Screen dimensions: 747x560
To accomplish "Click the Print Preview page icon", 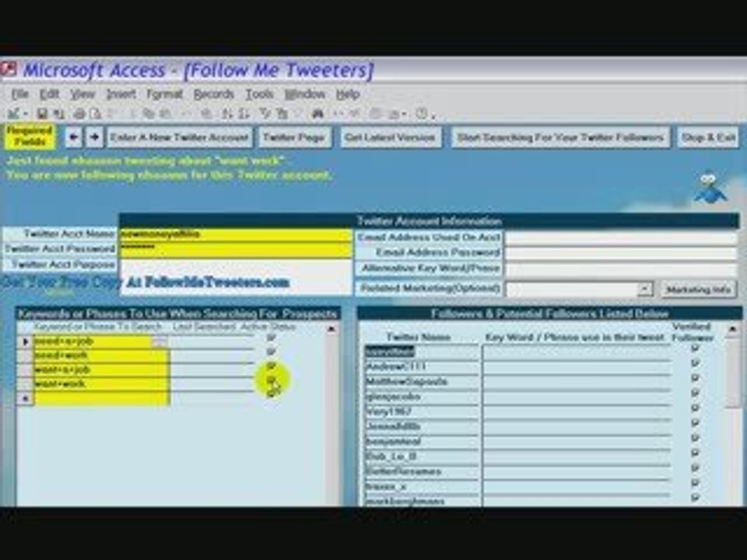I will [96, 114].
